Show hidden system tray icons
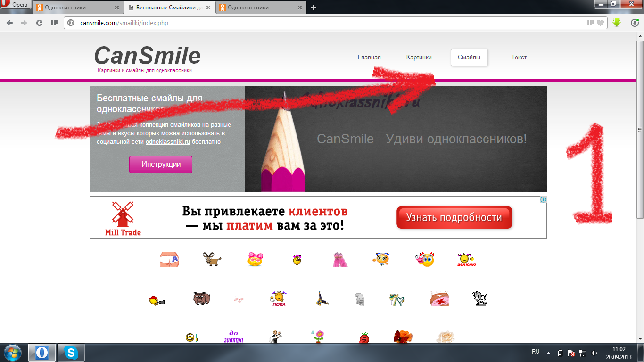This screenshot has width=644, height=362. click(548, 353)
